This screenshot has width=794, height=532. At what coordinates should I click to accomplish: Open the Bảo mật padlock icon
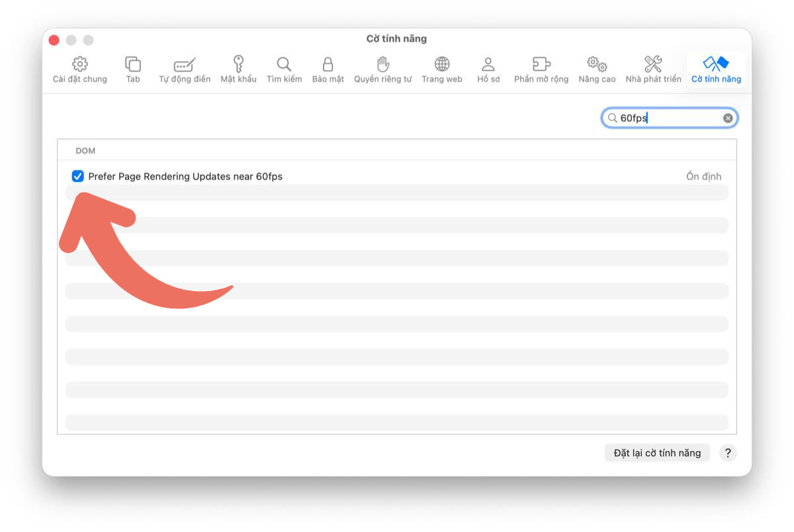(328, 64)
